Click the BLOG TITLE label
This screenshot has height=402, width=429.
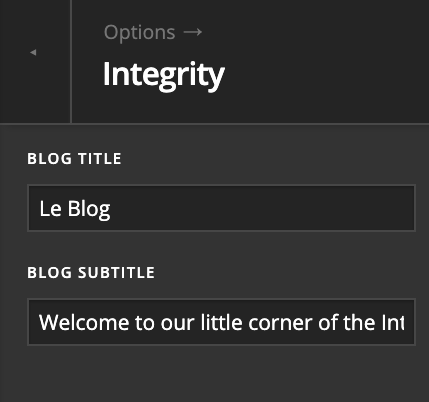74,159
